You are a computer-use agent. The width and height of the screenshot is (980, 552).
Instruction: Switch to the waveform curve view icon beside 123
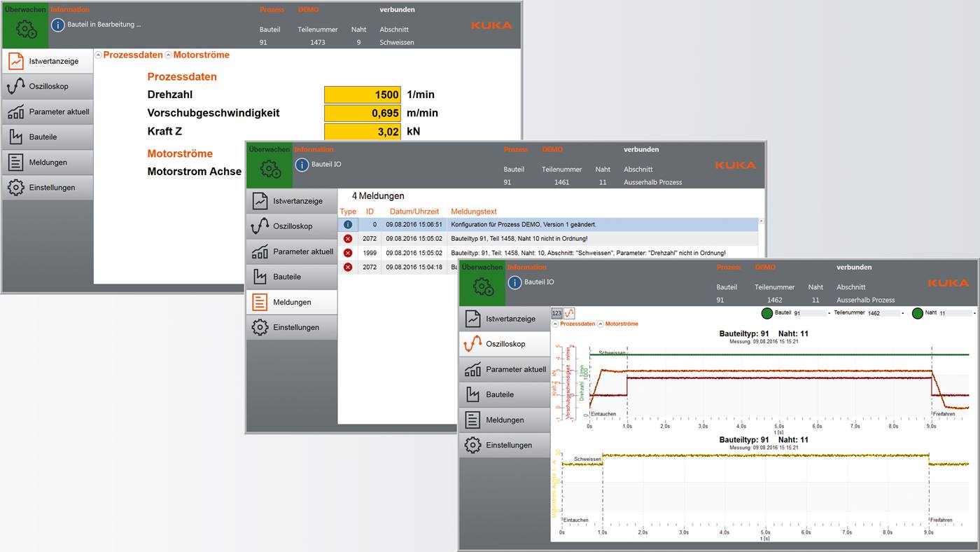pyautogui.click(x=569, y=313)
